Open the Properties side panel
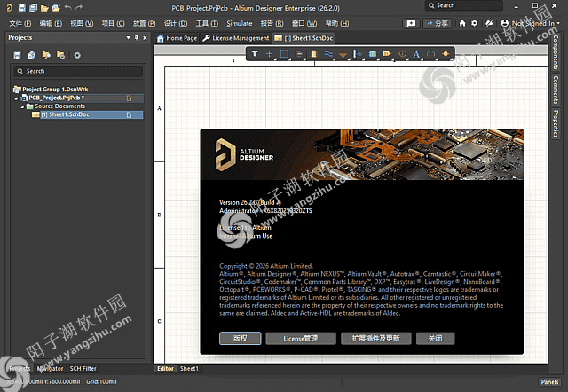The image size is (568, 392). (556, 124)
